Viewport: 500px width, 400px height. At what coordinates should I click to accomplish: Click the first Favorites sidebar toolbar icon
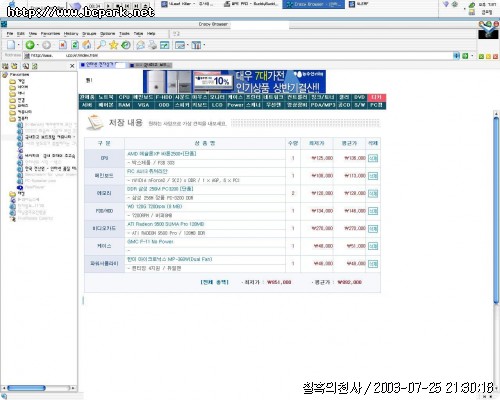tap(5, 66)
